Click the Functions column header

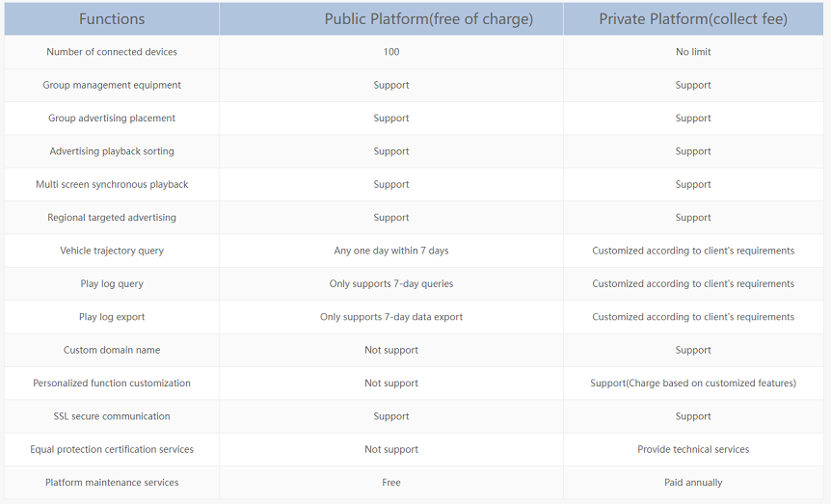pos(112,19)
